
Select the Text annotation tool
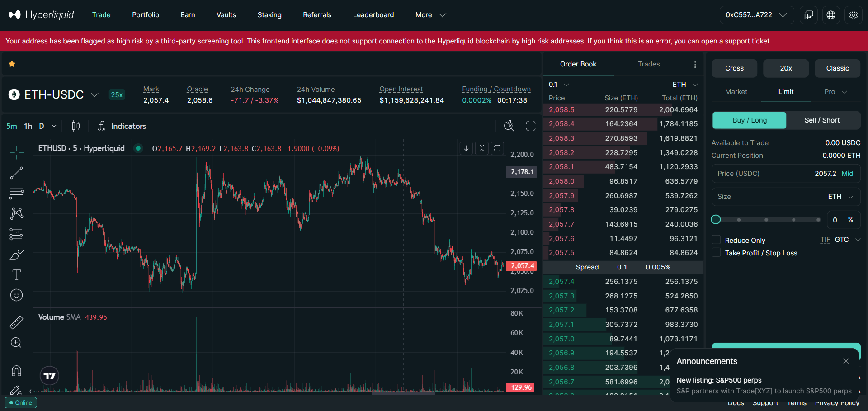pos(17,275)
